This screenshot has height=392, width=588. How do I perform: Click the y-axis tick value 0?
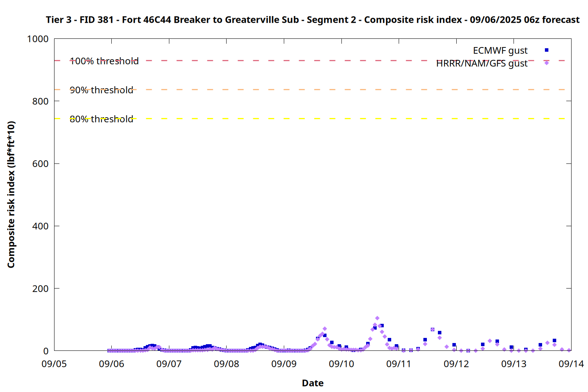pyautogui.click(x=46, y=351)
